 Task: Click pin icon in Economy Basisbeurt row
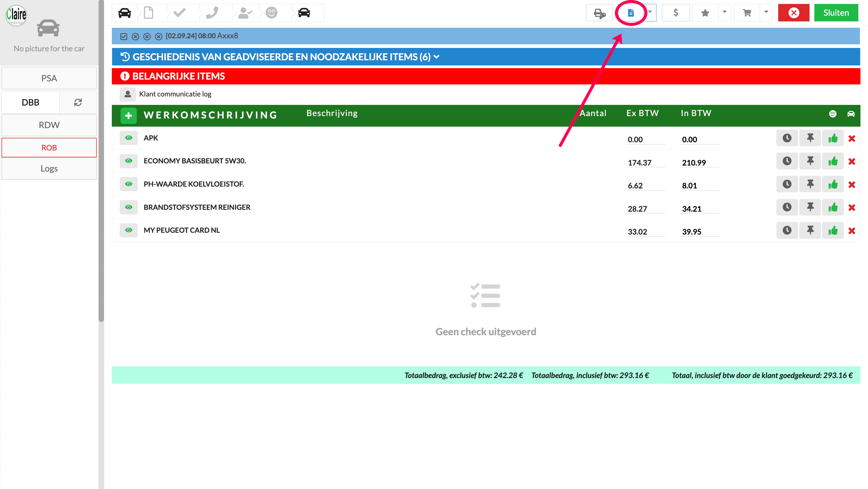810,161
